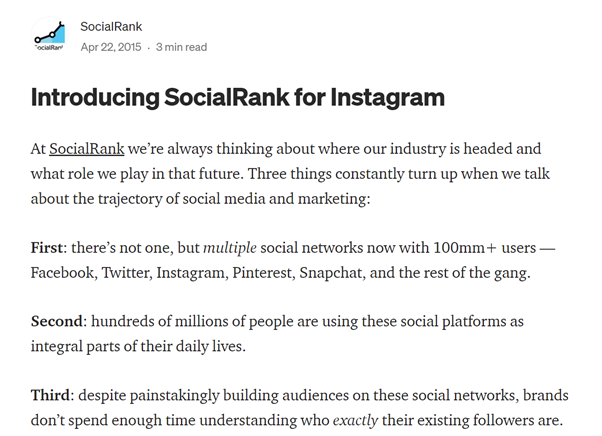Follow the underlined SocialRank hyperlink in intro
602x436 pixels.
click(87, 149)
